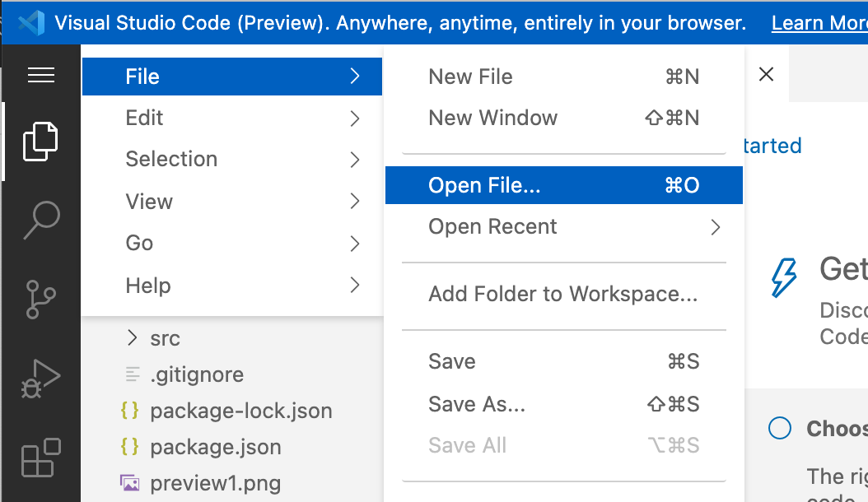The height and width of the screenshot is (502, 868).
Task: Open preview1.png in the explorer
Action: tap(215, 483)
